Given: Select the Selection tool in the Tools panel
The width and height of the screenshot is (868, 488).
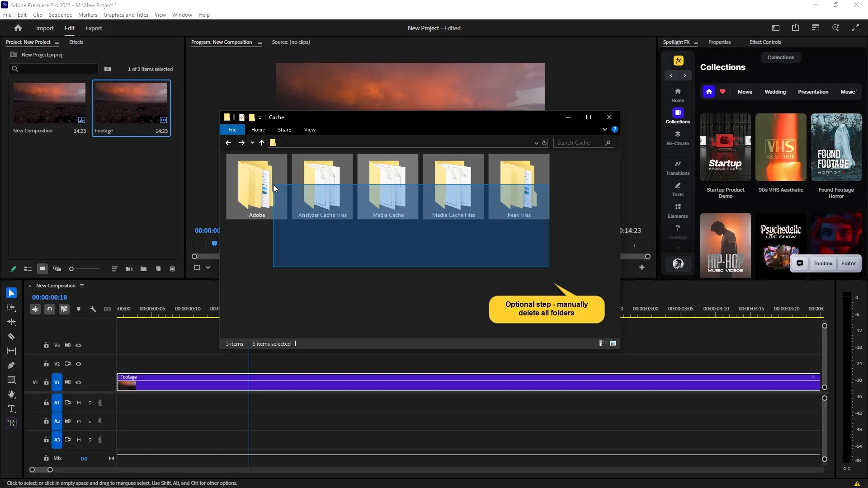Looking at the screenshot, I should coord(11,293).
